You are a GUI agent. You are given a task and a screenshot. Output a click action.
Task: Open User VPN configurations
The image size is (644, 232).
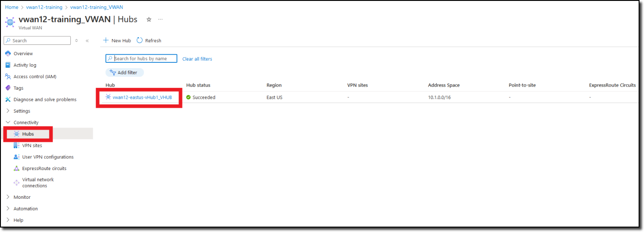click(x=48, y=157)
